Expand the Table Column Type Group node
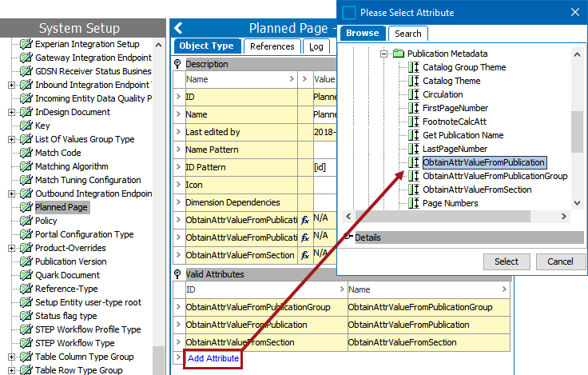The image size is (588, 375). 12,357
